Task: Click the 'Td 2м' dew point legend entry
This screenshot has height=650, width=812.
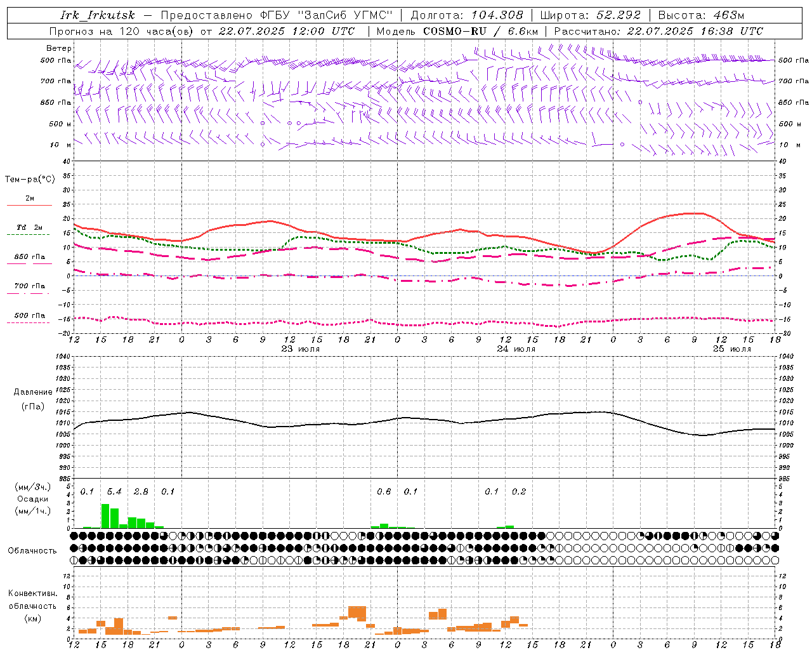Action: 30,227
